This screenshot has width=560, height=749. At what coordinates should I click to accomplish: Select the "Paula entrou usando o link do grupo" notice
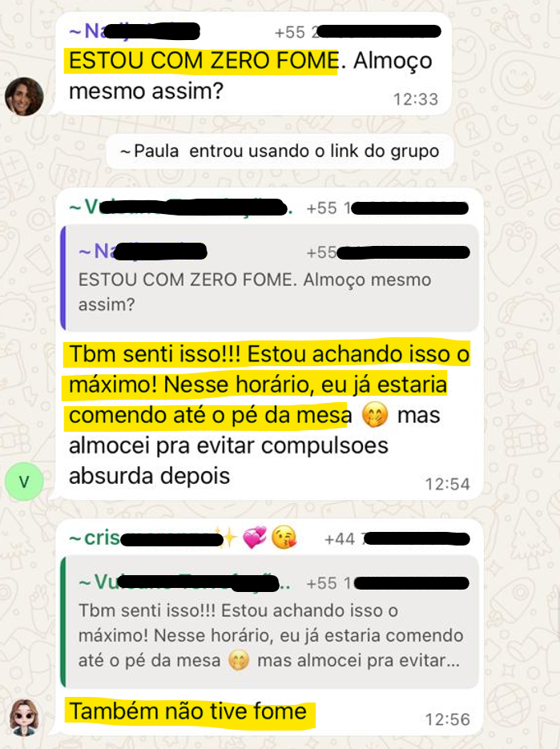[280, 151]
